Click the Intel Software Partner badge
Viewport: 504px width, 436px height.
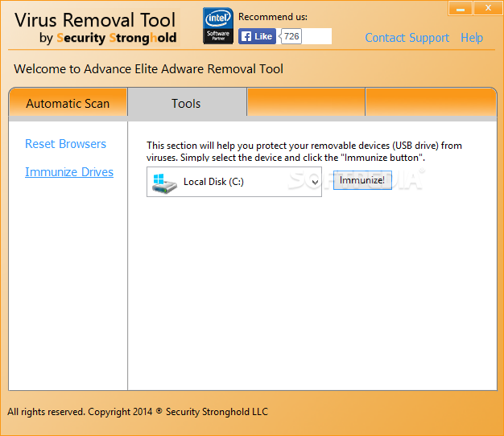[x=218, y=26]
